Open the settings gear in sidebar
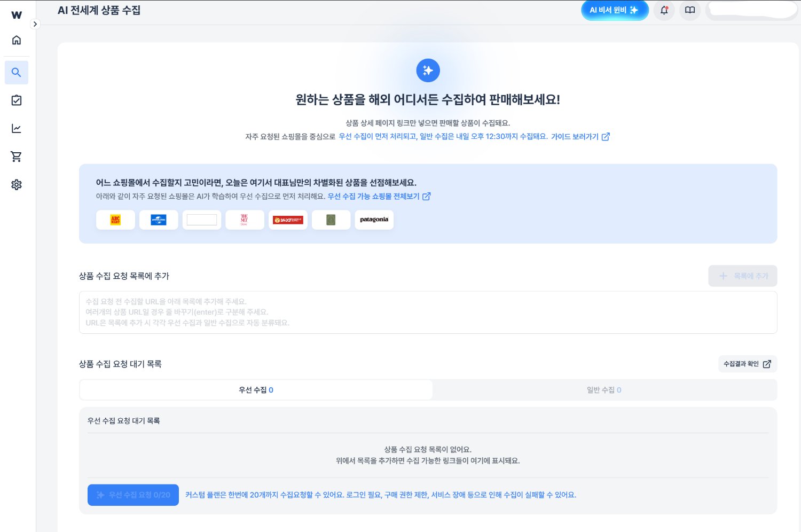 click(x=17, y=185)
